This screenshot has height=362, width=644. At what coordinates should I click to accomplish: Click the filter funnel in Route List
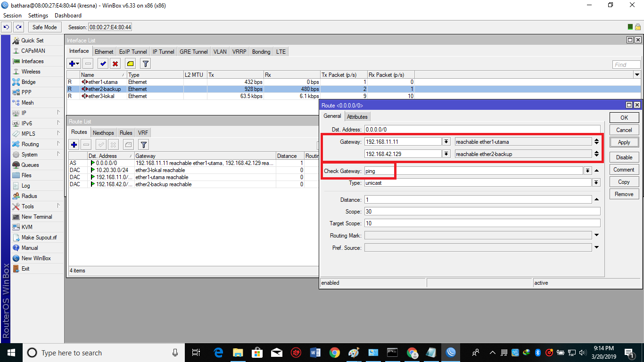point(144,145)
